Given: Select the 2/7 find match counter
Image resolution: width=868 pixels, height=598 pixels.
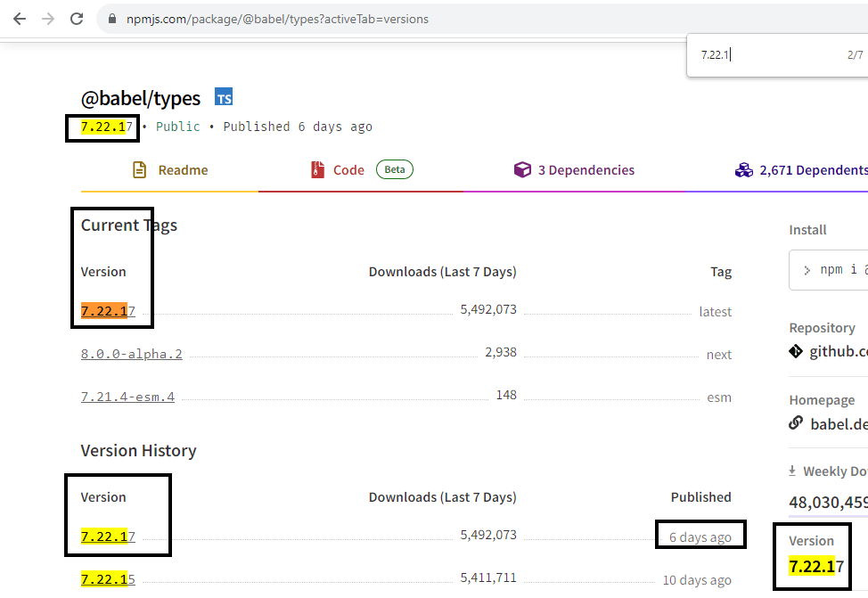Looking at the screenshot, I should coord(856,55).
